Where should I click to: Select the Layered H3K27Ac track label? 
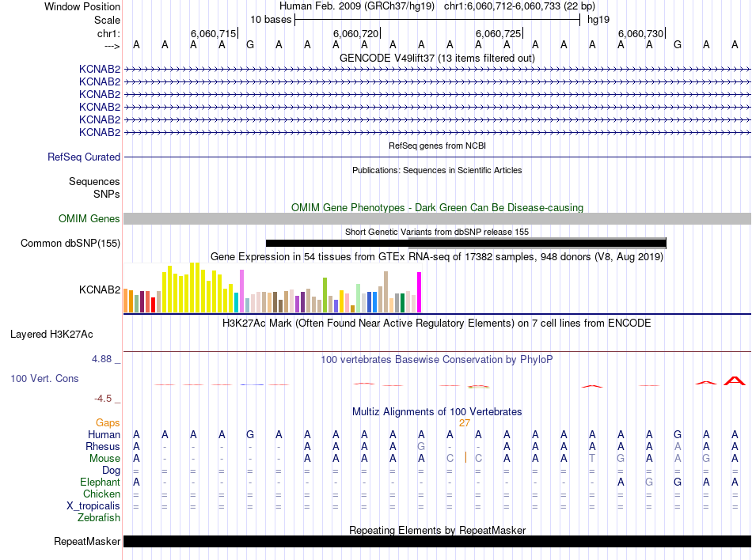point(51,335)
